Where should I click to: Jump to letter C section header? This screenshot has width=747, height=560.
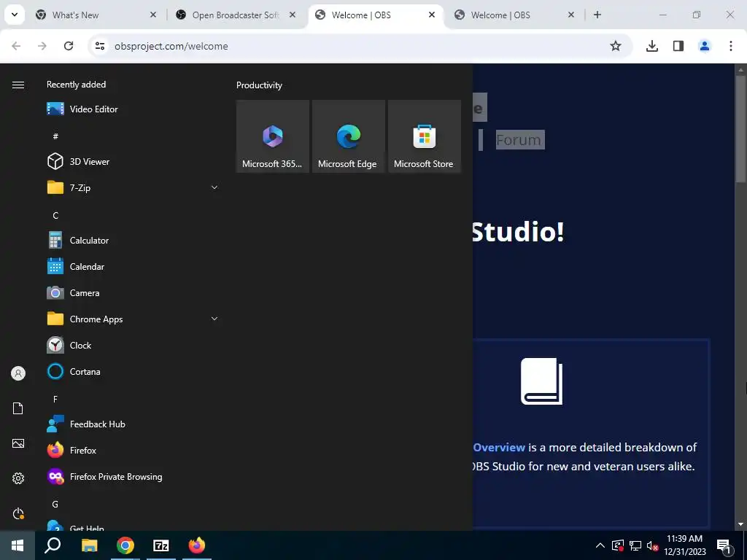55,216
